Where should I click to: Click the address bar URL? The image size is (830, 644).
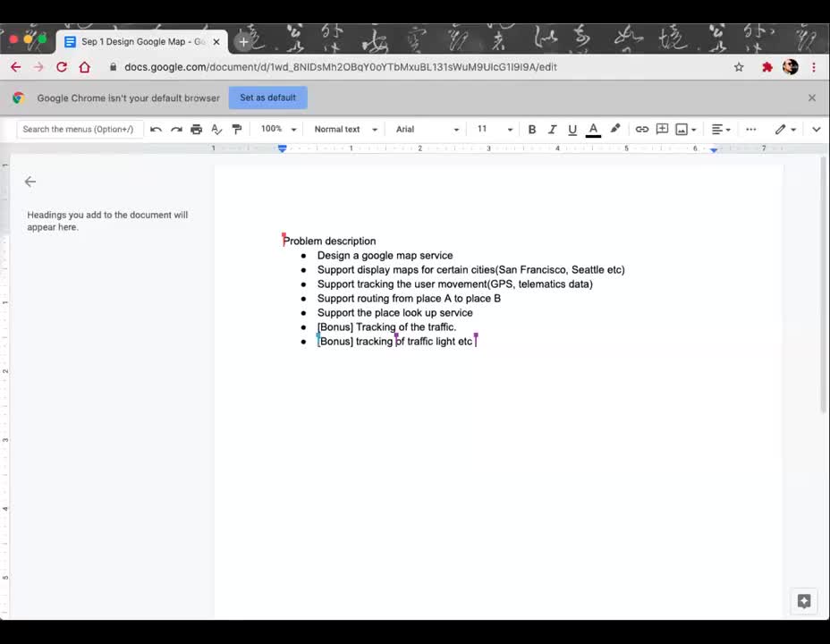click(x=341, y=67)
